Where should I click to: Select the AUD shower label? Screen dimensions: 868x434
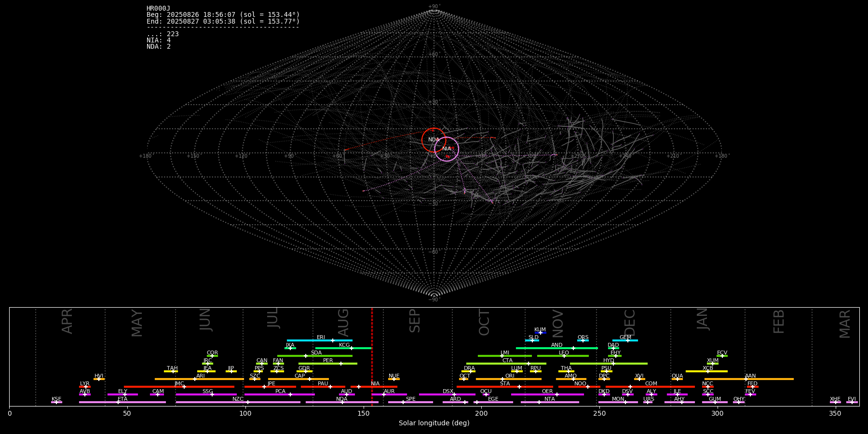coord(347,391)
